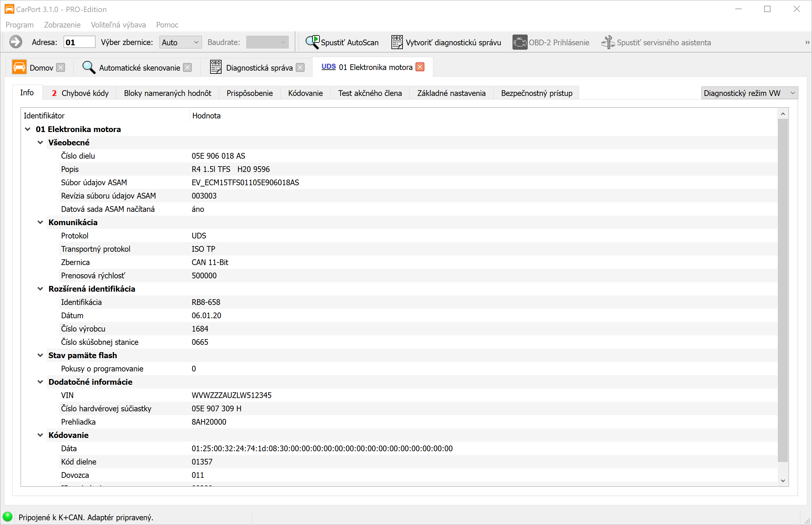
Task: Close the Elektronika motora tab
Action: tap(420, 67)
